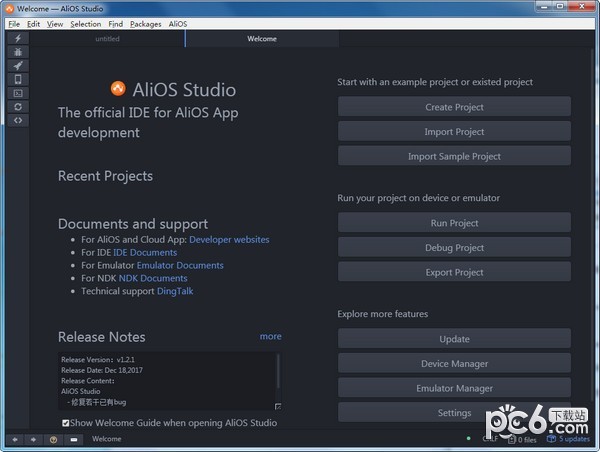Open the Find menu
Viewport: 600px width, 452px height.
coord(116,24)
